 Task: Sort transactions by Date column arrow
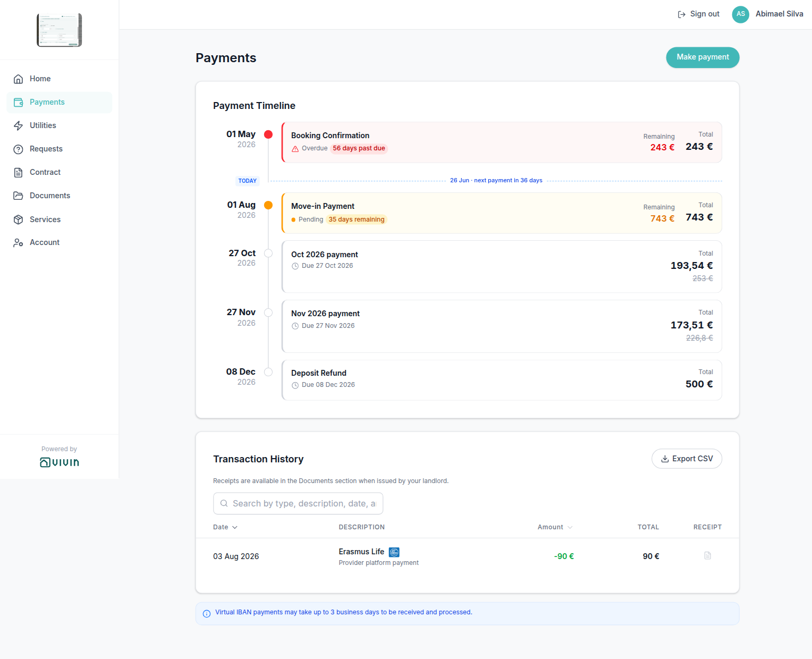(235, 528)
